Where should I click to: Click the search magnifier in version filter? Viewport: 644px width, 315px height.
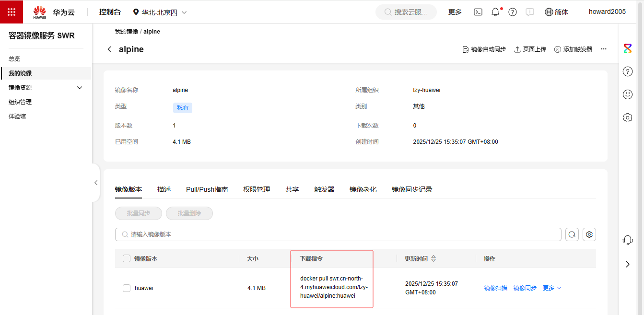(x=125, y=234)
